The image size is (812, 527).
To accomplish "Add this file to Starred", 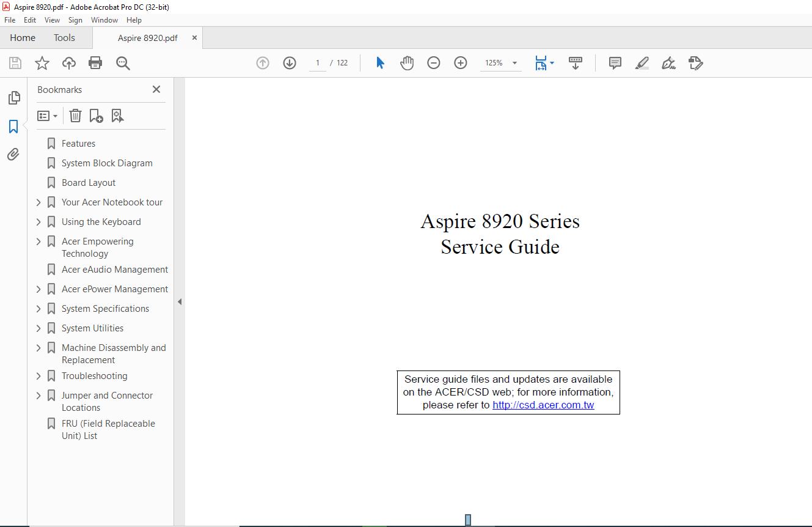I will tap(42, 63).
